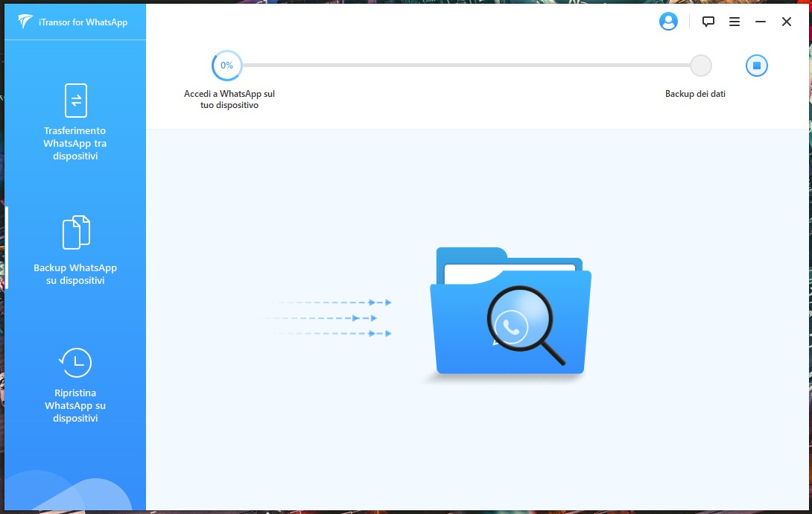Select the Backup WhatsApp documents icon

coord(76,232)
